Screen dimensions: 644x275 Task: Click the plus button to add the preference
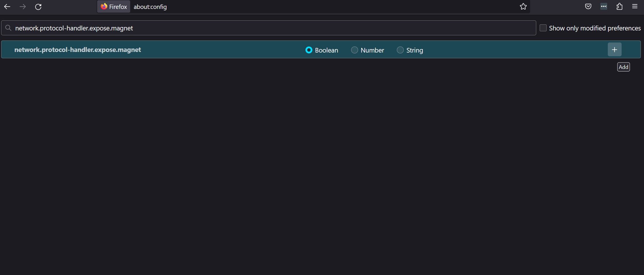[614, 49]
